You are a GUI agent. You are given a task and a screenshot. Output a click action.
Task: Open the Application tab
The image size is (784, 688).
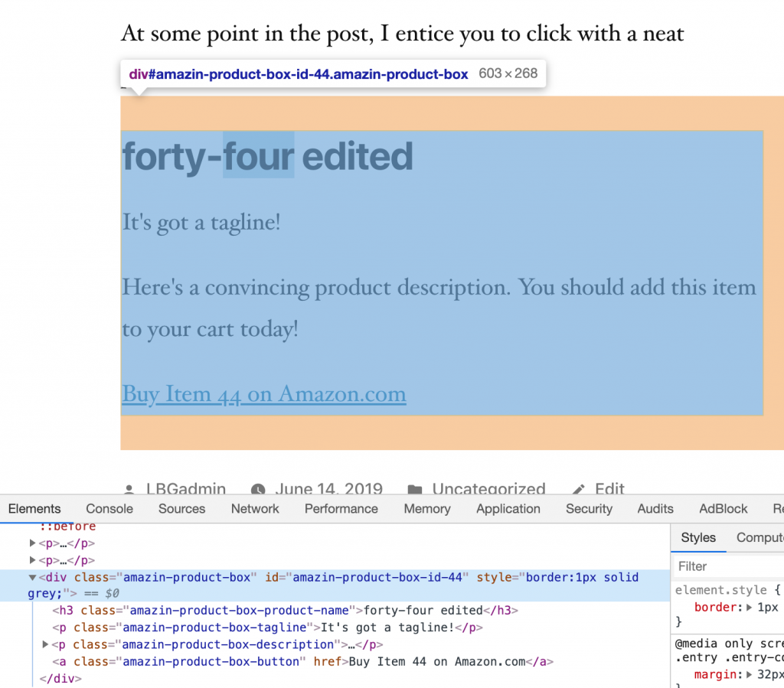pos(508,509)
